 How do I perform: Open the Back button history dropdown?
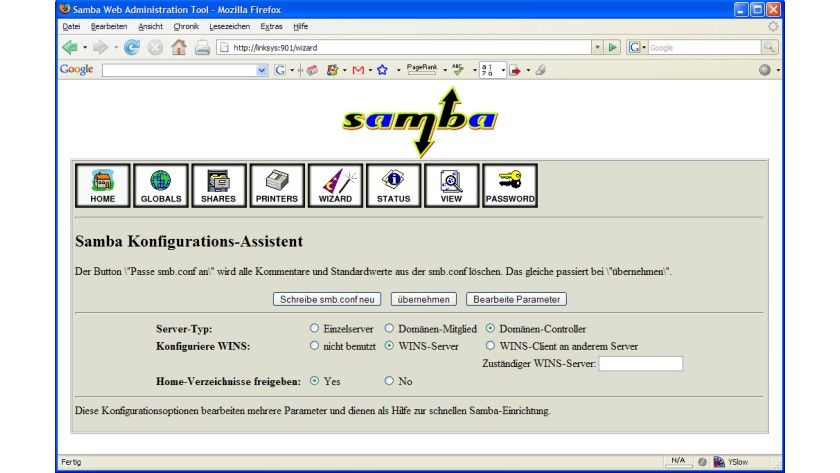pos(85,48)
